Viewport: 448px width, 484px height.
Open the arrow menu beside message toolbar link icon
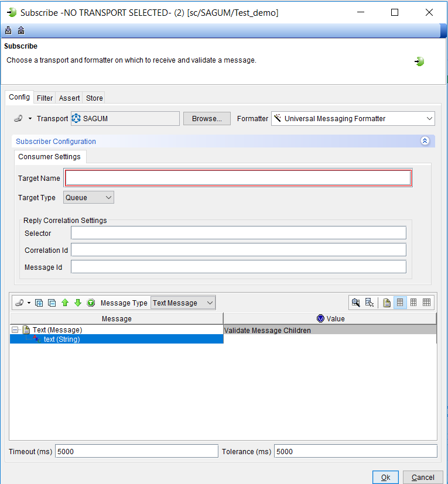(29, 303)
